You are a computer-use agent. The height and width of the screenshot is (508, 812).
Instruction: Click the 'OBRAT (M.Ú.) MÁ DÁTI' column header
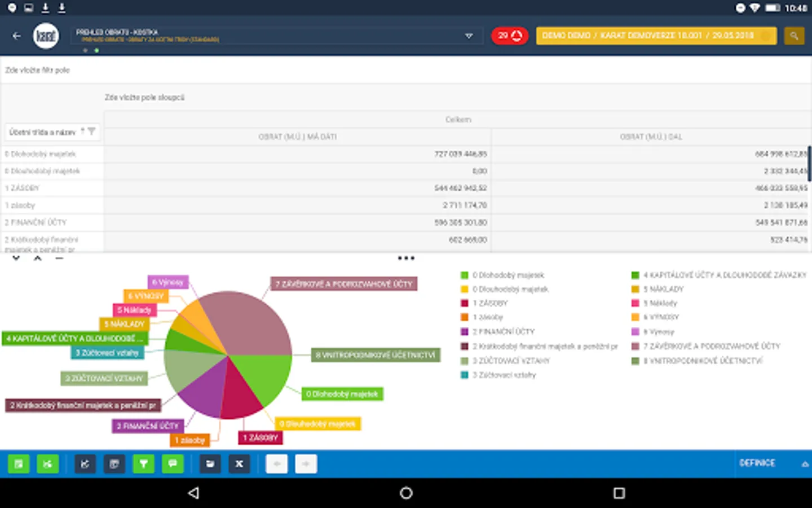click(297, 136)
